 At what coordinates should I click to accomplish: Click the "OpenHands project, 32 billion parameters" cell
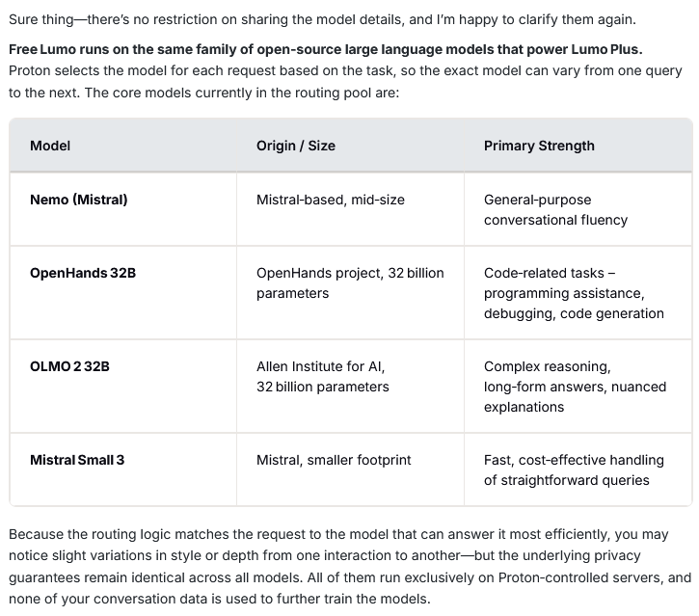click(x=350, y=282)
